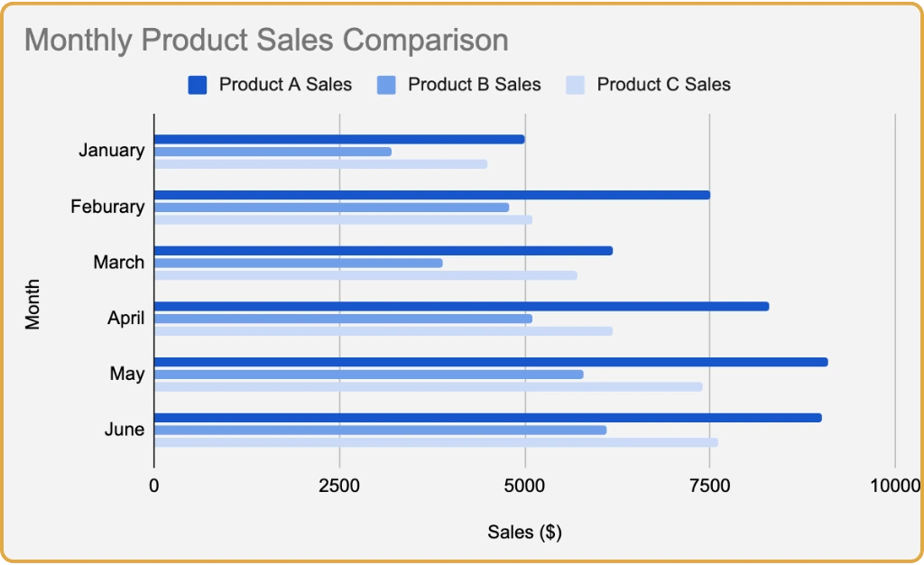Select March's Product B Sales bar
924x565 pixels.
click(299, 263)
